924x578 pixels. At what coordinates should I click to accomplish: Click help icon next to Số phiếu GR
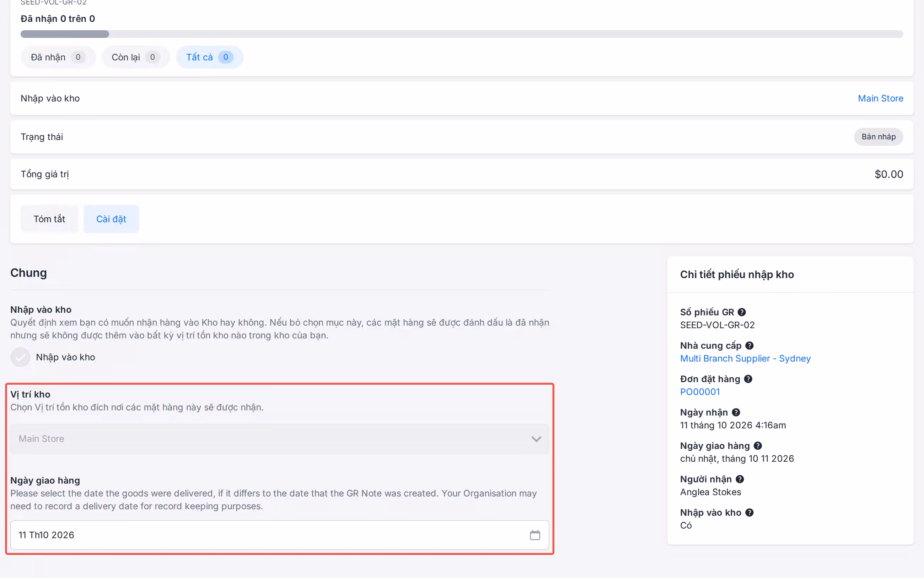click(741, 312)
